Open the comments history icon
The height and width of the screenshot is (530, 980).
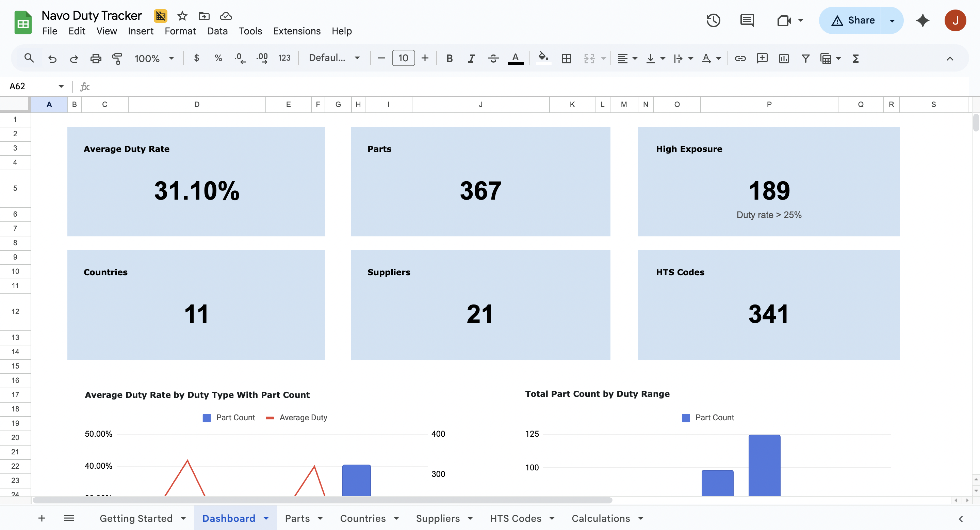coord(747,20)
